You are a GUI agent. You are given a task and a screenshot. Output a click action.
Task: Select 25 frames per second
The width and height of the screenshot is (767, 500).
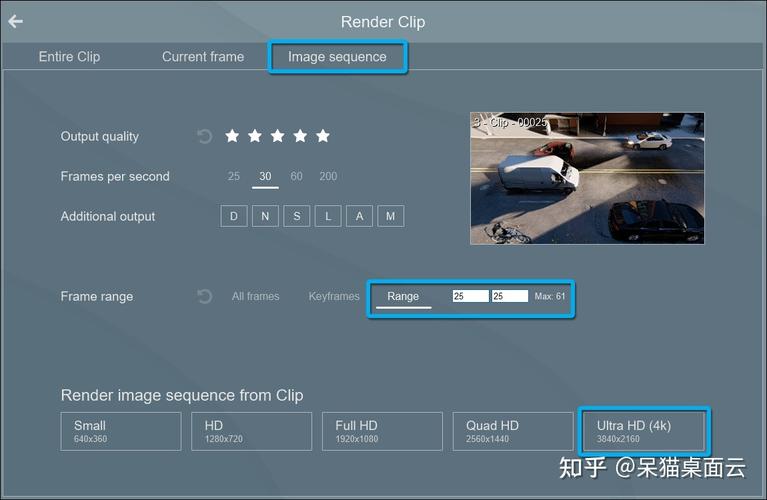click(234, 176)
